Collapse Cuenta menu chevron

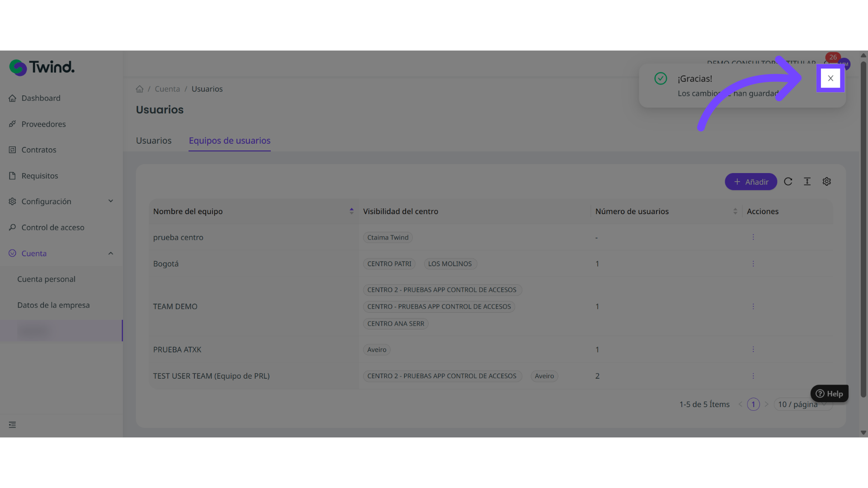(111, 253)
